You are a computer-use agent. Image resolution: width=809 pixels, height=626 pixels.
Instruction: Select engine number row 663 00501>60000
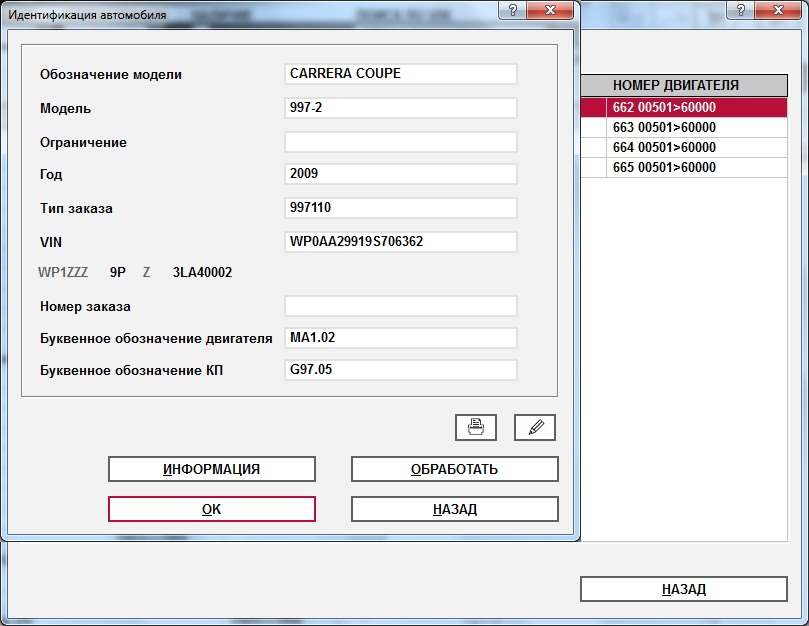pos(684,127)
